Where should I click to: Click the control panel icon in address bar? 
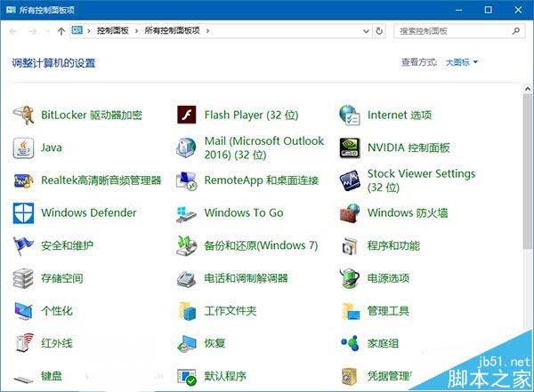point(77,30)
